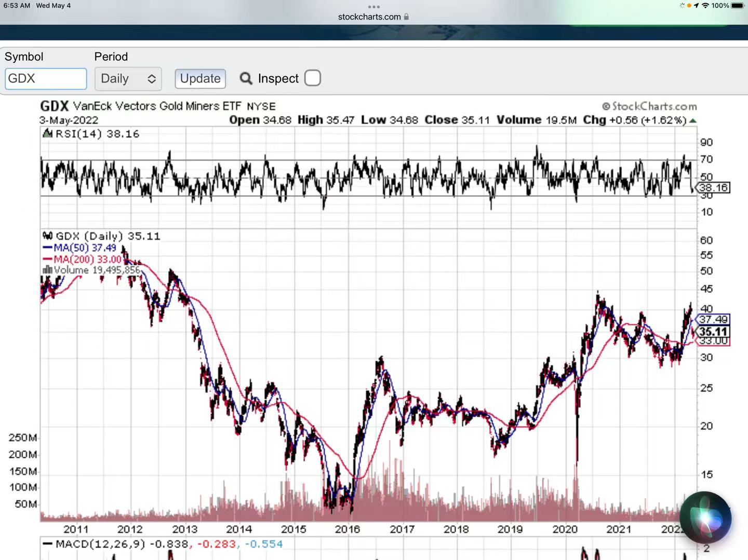The image size is (748, 560).
Task: Click the 2020 year label on time axis
Action: [565, 529]
